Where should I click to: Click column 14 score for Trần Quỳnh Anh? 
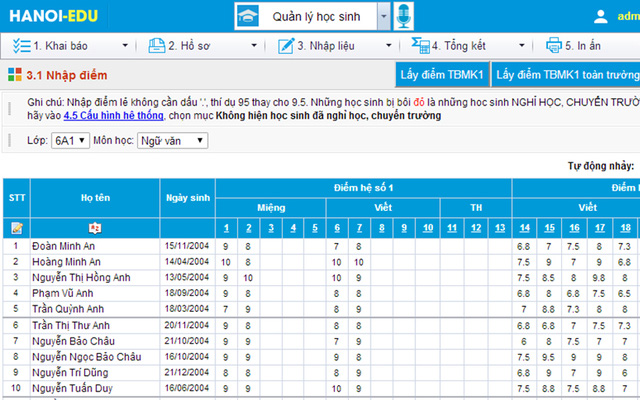[524, 309]
